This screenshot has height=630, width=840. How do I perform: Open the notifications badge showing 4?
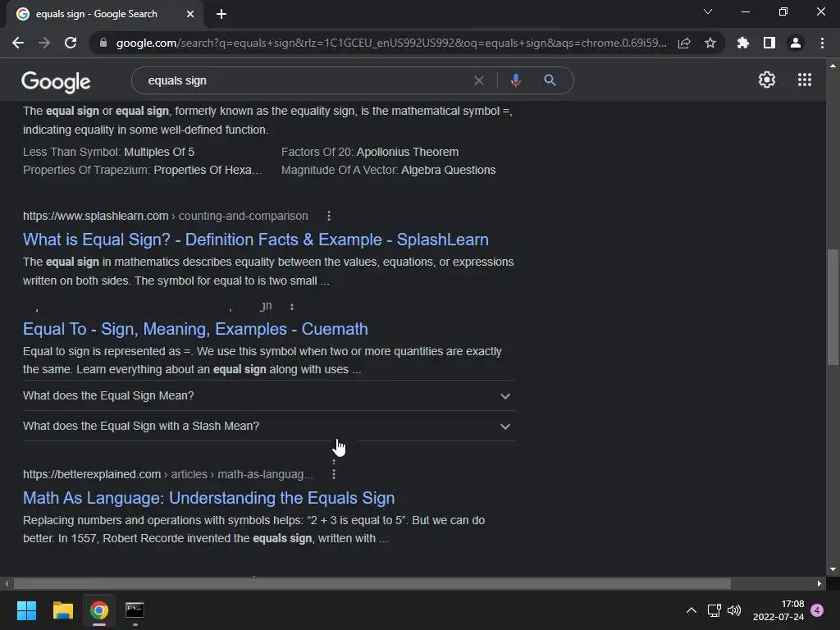[817, 610]
